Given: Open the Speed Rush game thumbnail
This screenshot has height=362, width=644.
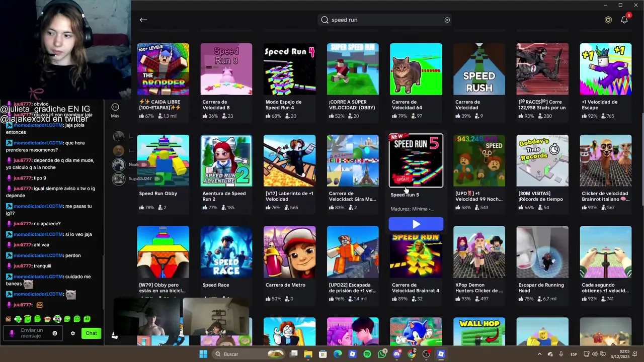Looking at the screenshot, I should 479,69.
